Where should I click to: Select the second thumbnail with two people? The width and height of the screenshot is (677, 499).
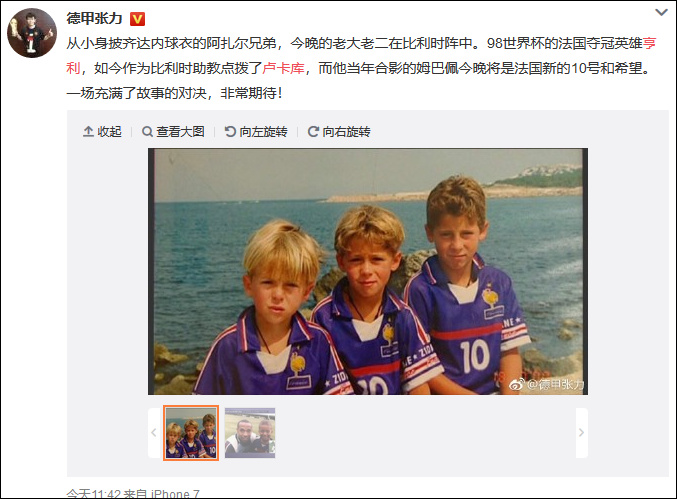(250, 433)
